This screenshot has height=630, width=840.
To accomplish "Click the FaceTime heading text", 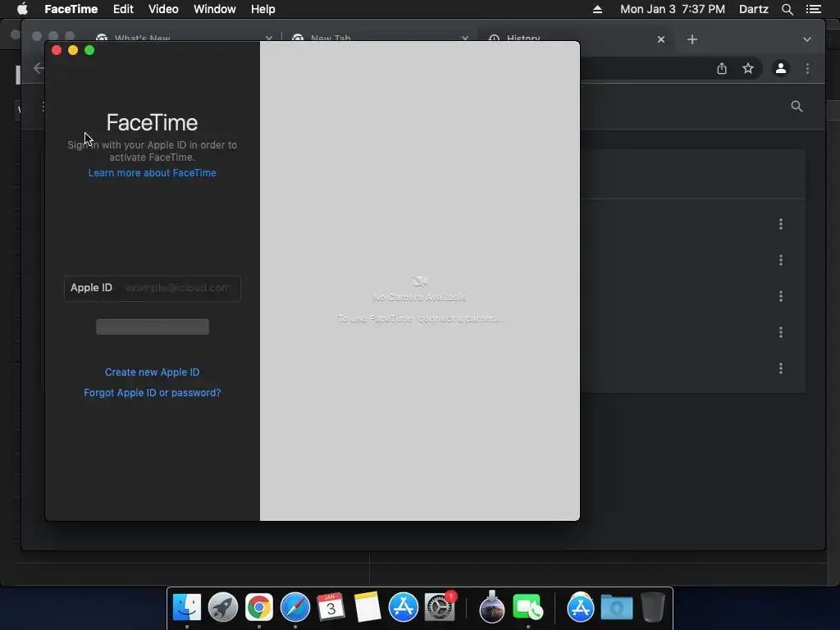I will click(x=152, y=123).
